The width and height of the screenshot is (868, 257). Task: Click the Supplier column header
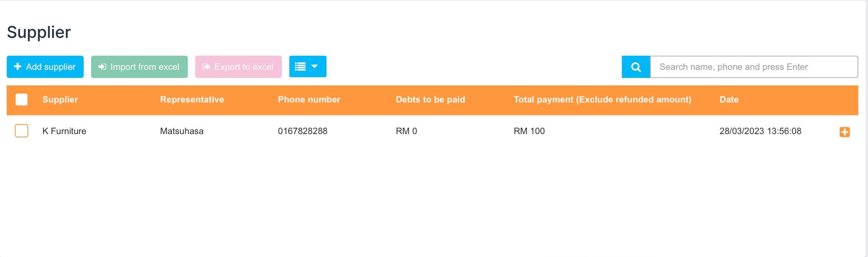pyautogui.click(x=60, y=100)
